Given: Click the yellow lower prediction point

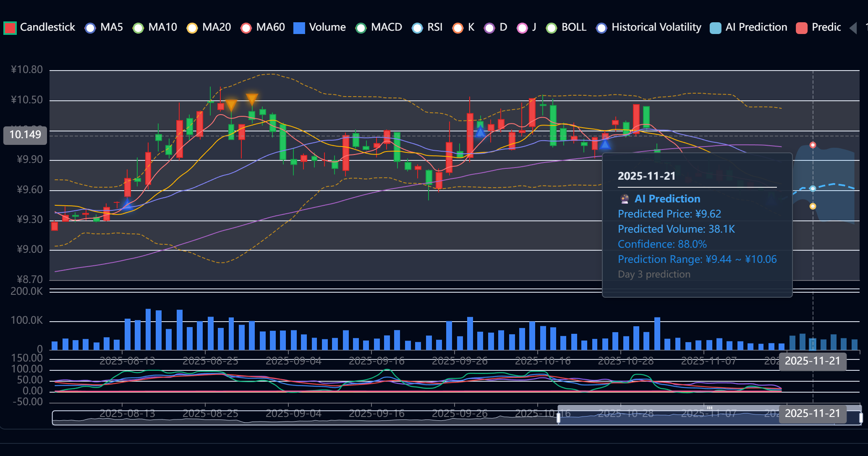Looking at the screenshot, I should coord(813,206).
